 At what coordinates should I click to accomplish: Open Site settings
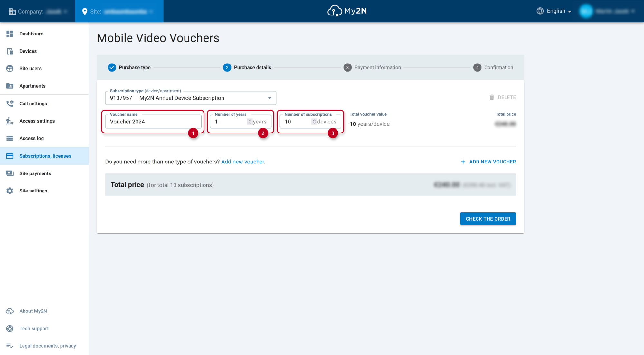click(44, 191)
